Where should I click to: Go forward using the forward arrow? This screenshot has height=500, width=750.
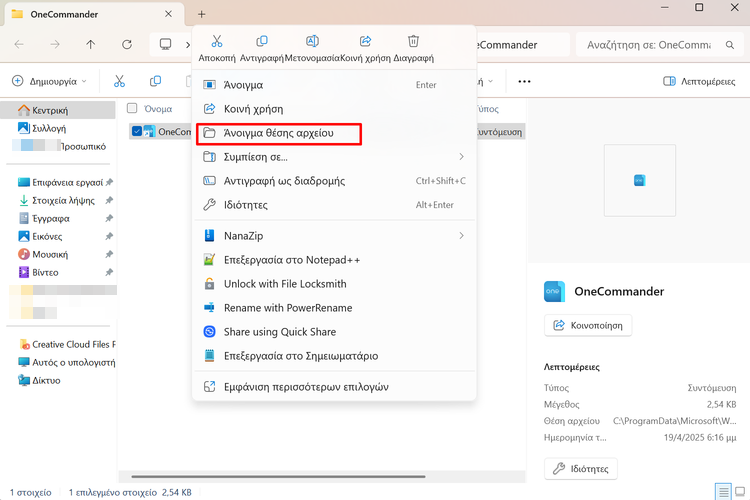tap(55, 44)
